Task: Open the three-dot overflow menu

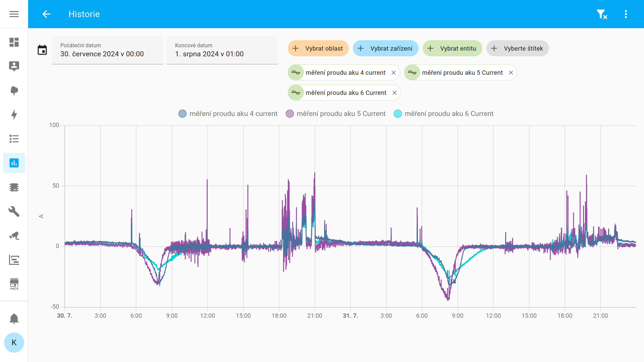Action: [626, 14]
